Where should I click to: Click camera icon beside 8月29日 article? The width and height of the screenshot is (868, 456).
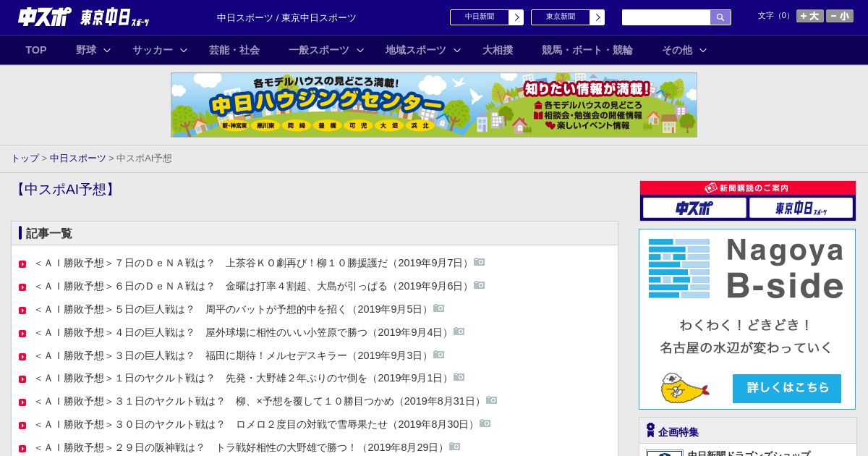tap(454, 447)
